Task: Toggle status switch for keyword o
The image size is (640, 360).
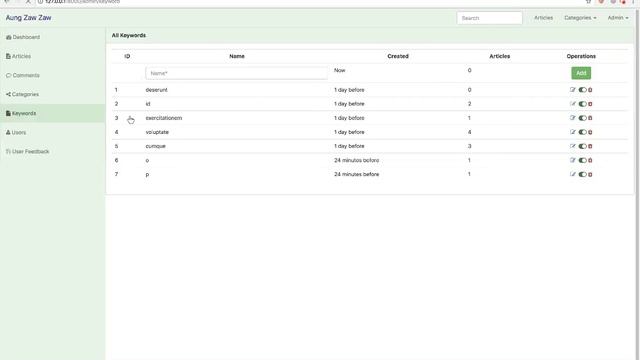Action: pos(582,160)
